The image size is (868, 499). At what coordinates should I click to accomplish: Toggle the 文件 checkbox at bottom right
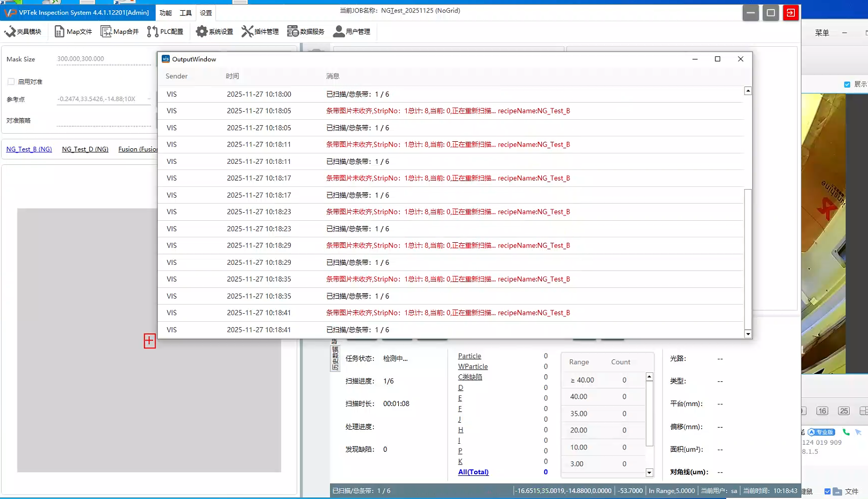pos(827,491)
